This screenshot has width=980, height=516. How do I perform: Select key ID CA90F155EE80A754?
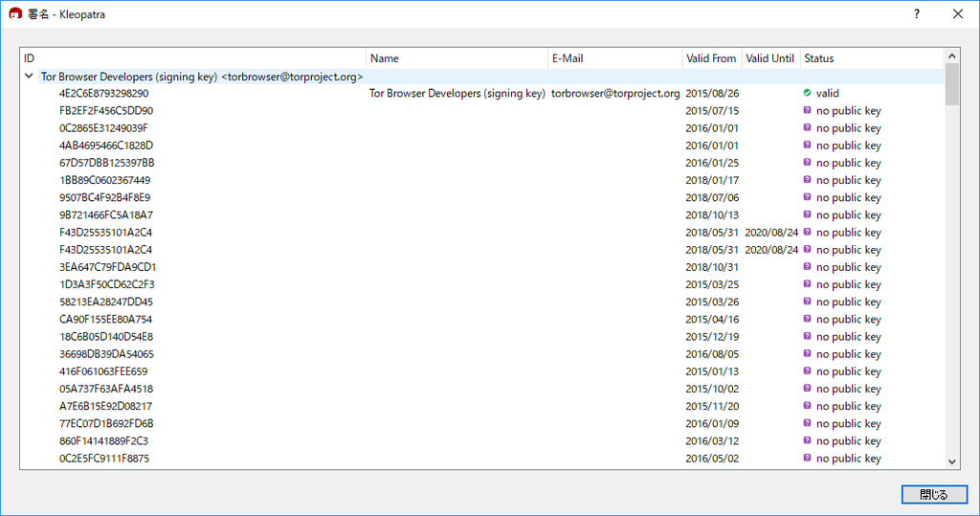(105, 320)
